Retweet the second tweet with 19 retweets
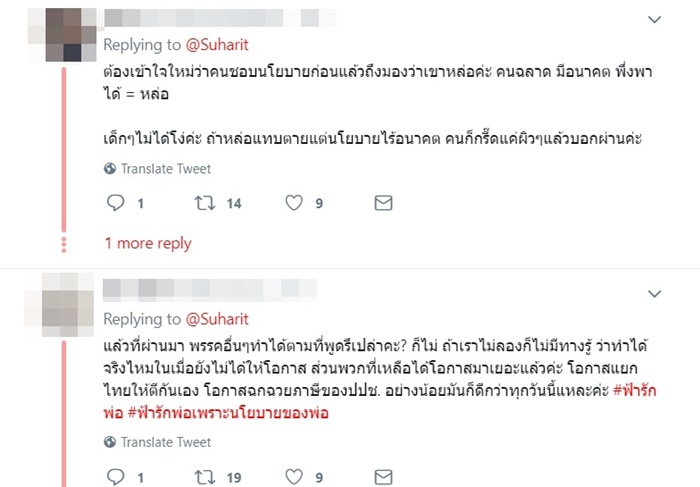Image resolution: width=700 pixels, height=487 pixels. click(x=205, y=477)
